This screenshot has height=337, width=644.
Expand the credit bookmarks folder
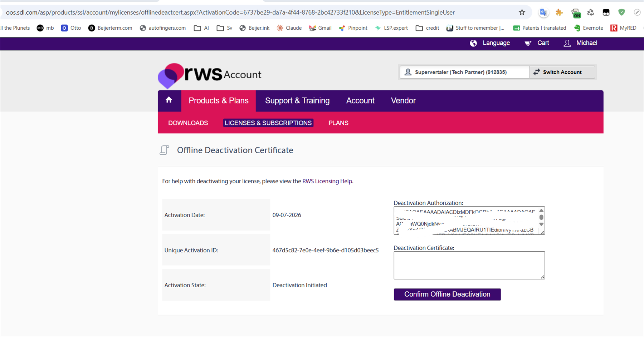pyautogui.click(x=428, y=28)
